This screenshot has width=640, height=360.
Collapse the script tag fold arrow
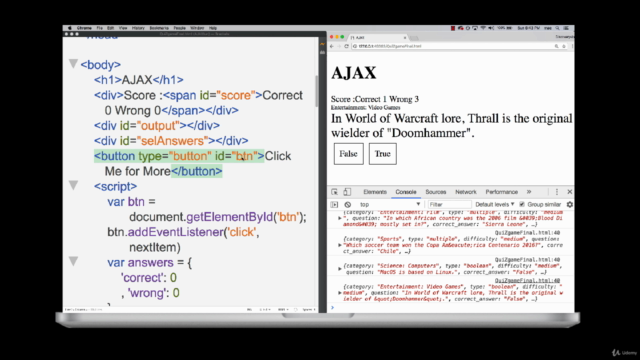73,185
